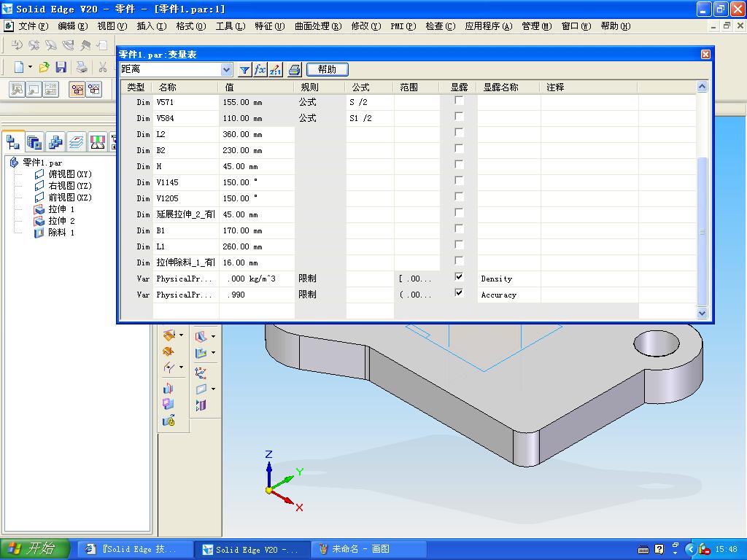Select the 拉伸 1 feature in tree
Viewport: 747px width, 560px height.
[61, 209]
